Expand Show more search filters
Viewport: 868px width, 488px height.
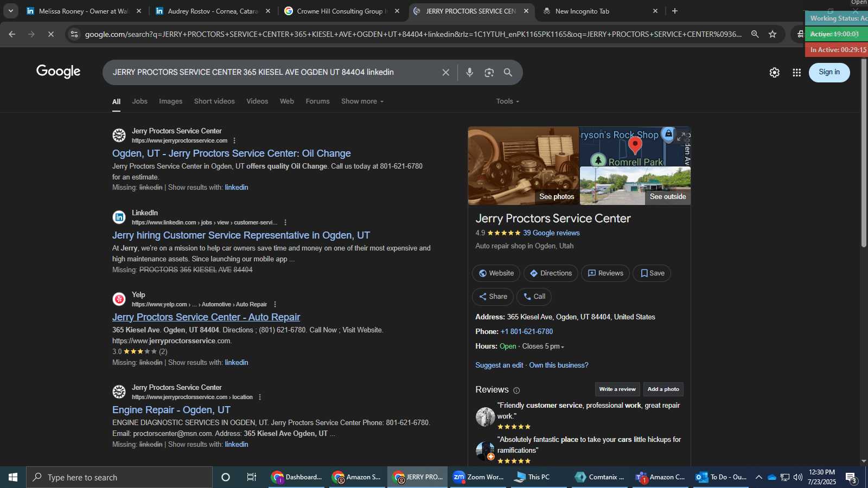pyautogui.click(x=362, y=101)
